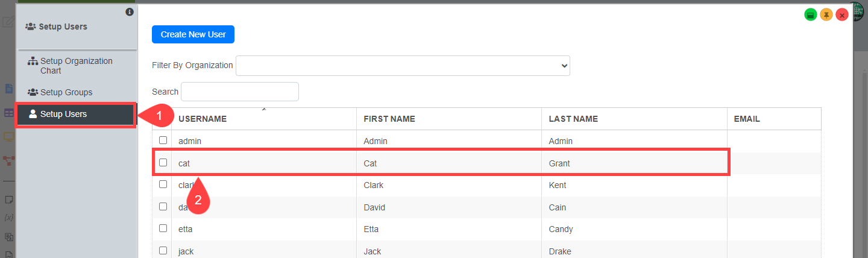The width and height of the screenshot is (868, 258).
Task: Click the red close panel icon
Action: pyautogui.click(x=842, y=14)
